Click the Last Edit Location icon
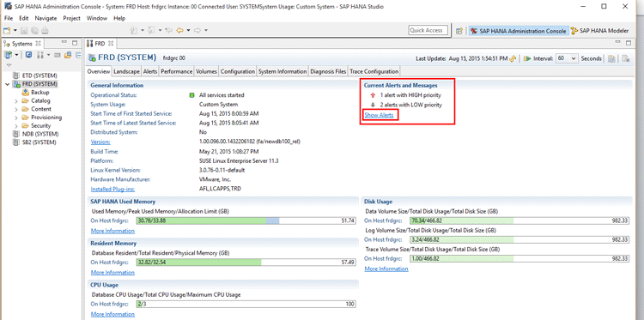Image resolution: width=644 pixels, height=320 pixels. click(x=168, y=30)
